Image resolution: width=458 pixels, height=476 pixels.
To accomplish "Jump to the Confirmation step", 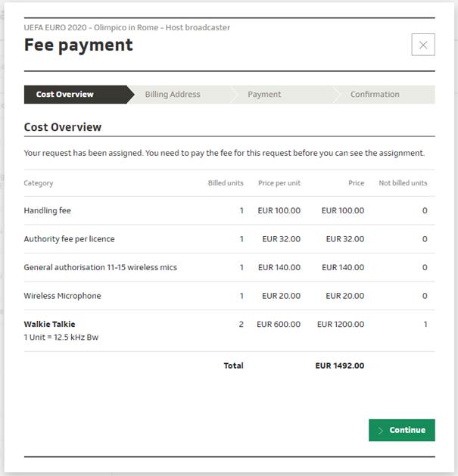I will click(x=375, y=95).
